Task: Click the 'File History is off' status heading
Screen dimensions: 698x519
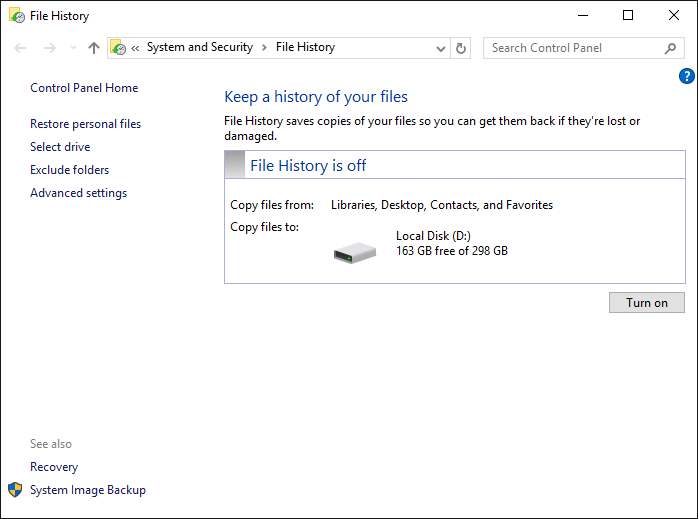Action: (x=308, y=166)
